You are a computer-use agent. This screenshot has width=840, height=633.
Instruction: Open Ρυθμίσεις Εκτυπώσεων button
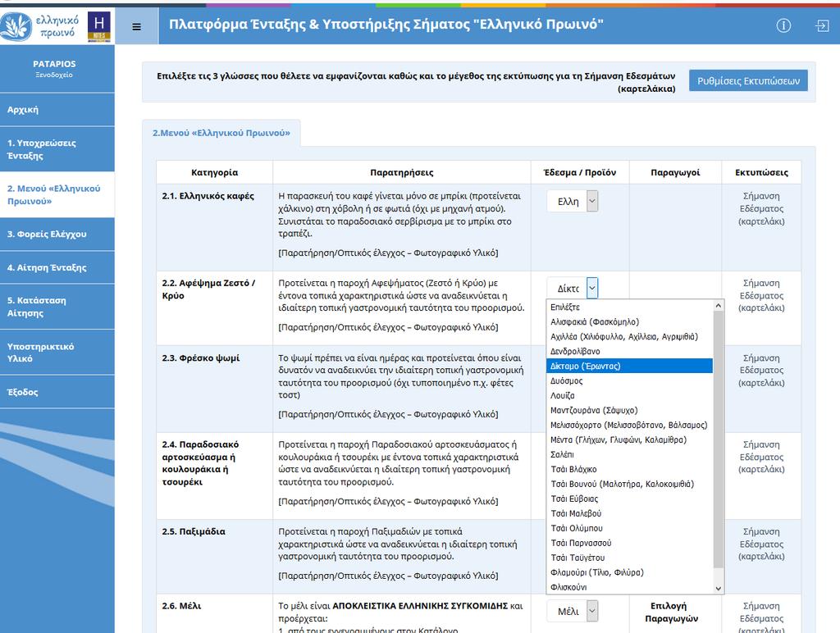pyautogui.click(x=748, y=81)
